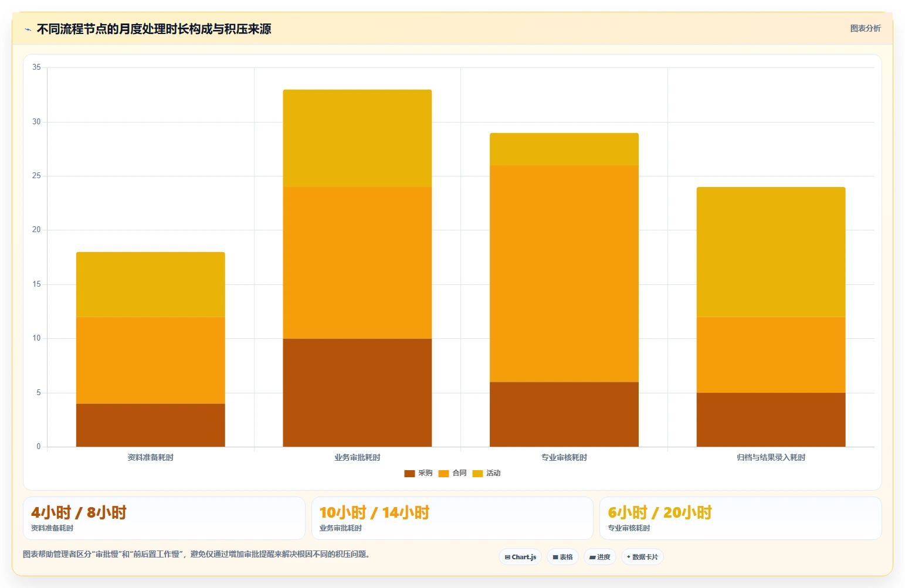Click the lightning icon beside the chart title
Screen dimensions: 905x588
coord(28,29)
